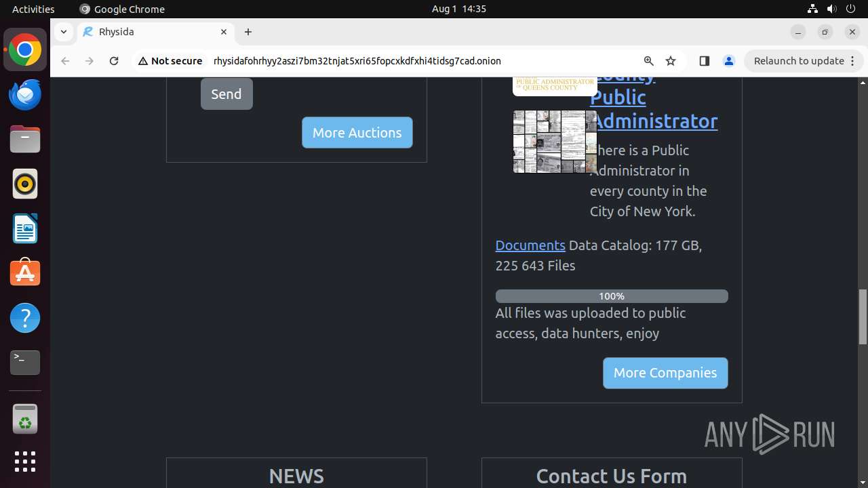868x488 pixels.
Task: Click the More Companies button
Action: pos(665,373)
